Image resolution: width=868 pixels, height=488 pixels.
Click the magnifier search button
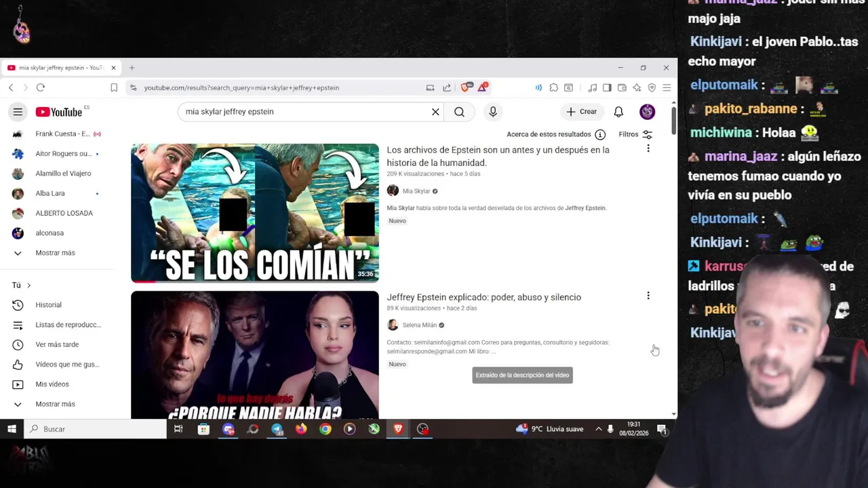459,112
